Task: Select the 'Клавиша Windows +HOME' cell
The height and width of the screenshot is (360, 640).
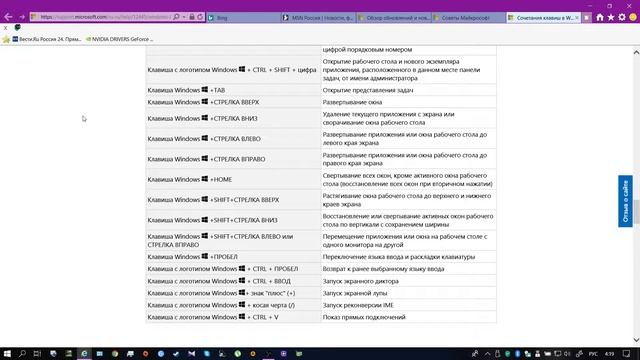Action: tap(233, 180)
